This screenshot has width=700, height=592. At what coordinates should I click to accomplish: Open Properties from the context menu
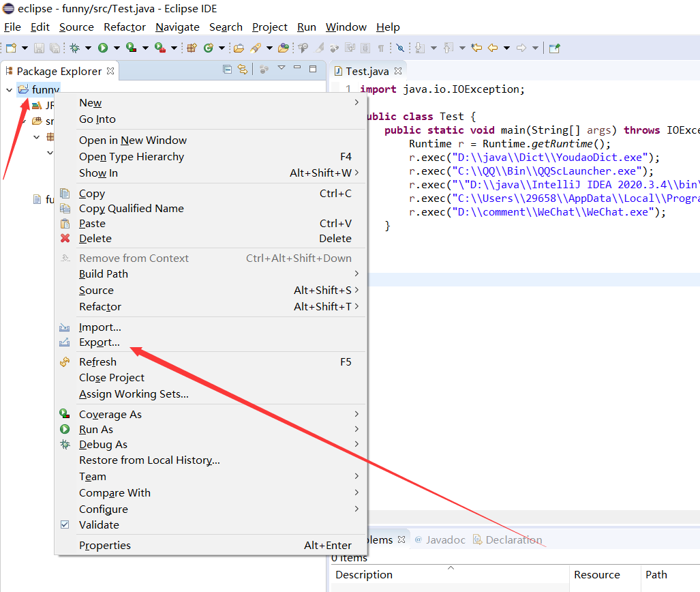210,546
